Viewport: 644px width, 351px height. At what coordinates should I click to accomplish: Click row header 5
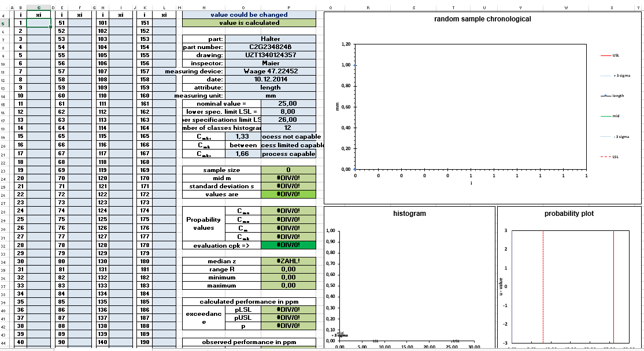coord(3,23)
